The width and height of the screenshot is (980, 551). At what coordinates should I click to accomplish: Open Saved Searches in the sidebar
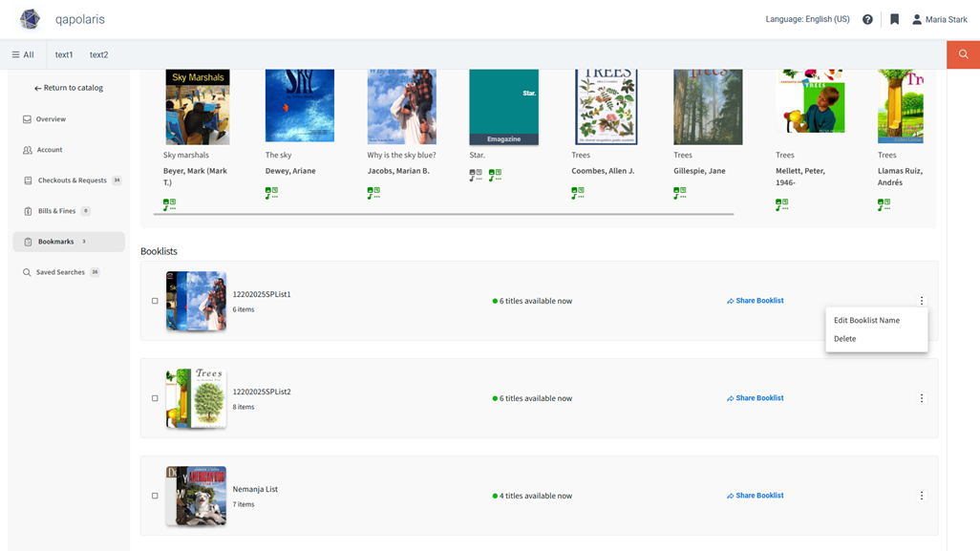click(x=61, y=272)
